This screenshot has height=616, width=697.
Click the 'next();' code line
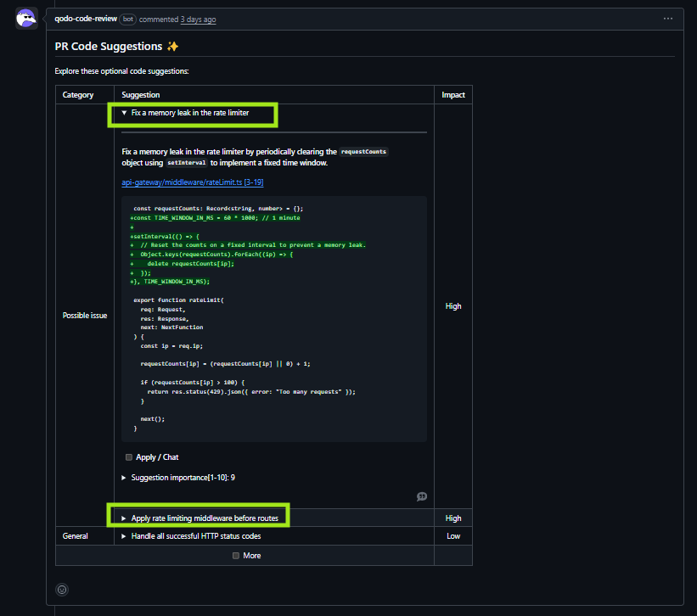153,419
